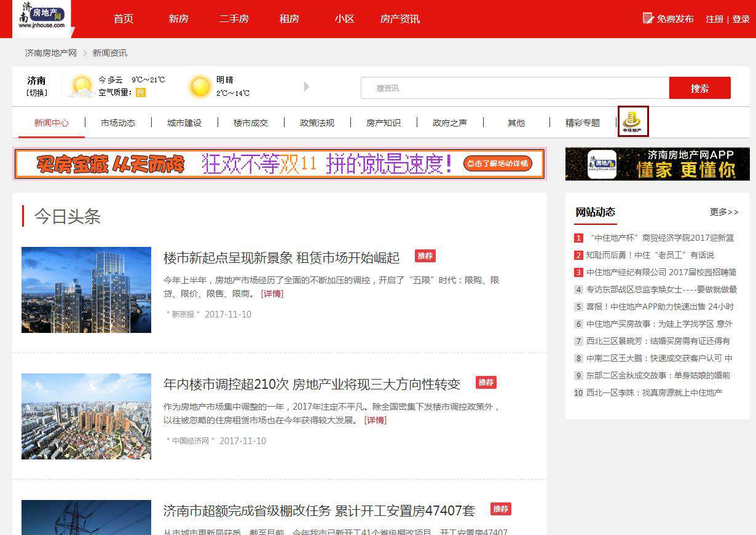Click the 免费发布 edit icon
Image resolution: width=756 pixels, height=535 pixels.
[x=648, y=18]
